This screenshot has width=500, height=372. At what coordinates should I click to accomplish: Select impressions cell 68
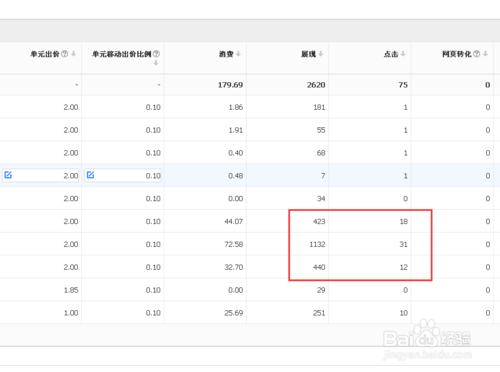[x=321, y=153]
